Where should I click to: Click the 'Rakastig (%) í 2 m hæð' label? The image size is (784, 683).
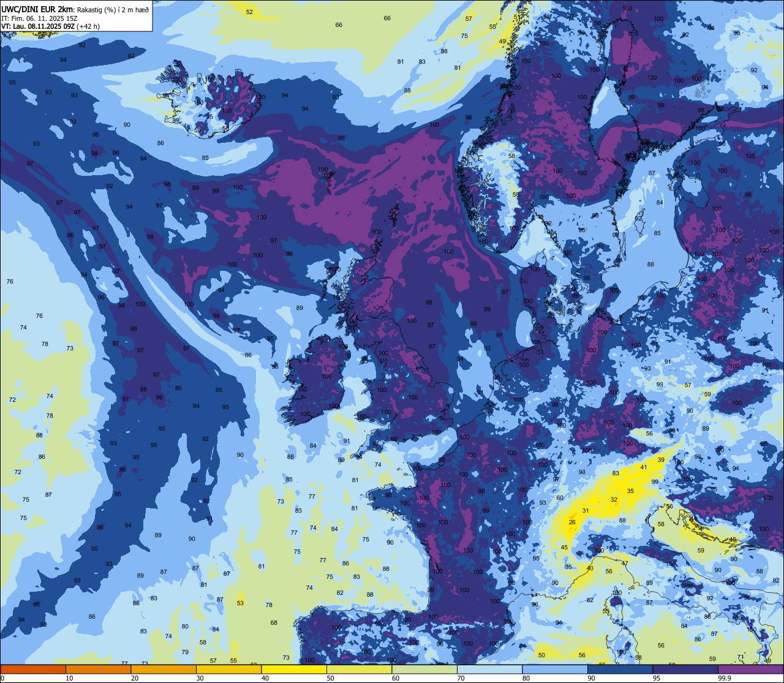coord(113,9)
